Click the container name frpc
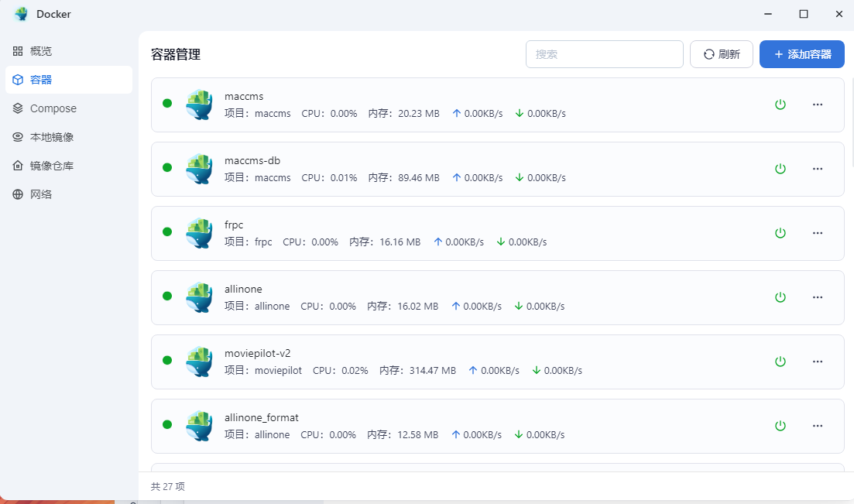This screenshot has width=854, height=504. click(x=234, y=225)
